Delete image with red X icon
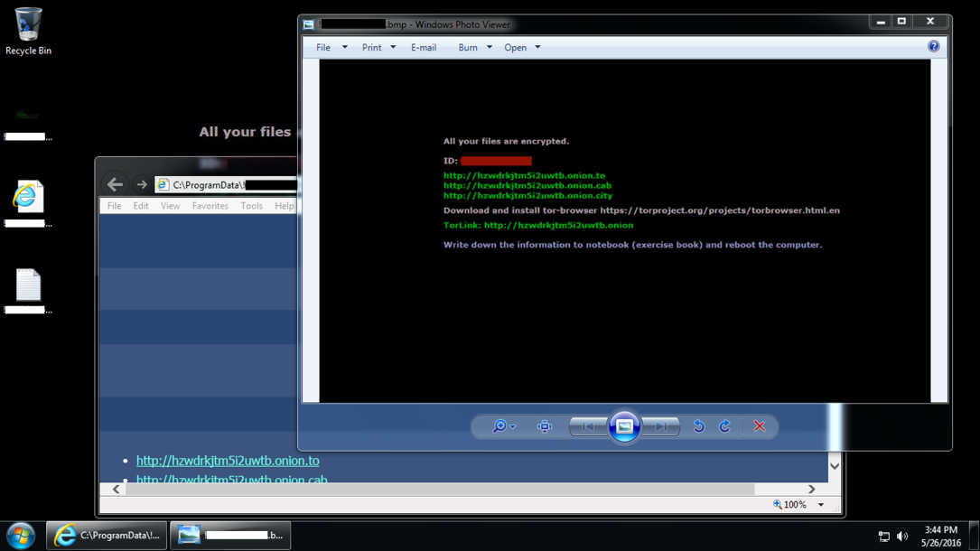Screen dimensions: 980x551 [x=759, y=426]
